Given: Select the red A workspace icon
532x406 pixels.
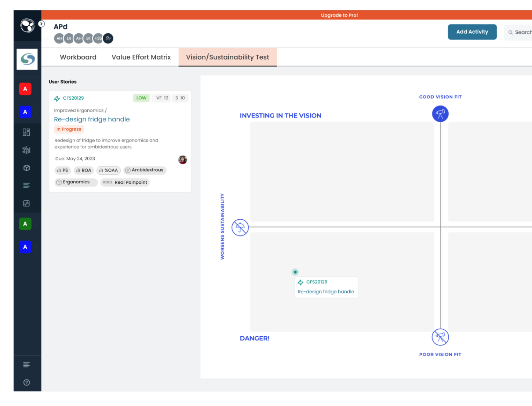Looking at the screenshot, I should pos(25,89).
